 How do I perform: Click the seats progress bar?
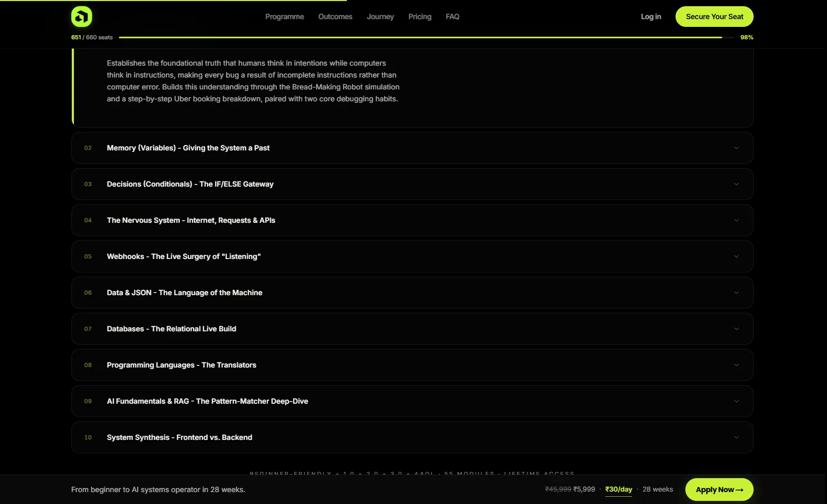click(x=426, y=37)
